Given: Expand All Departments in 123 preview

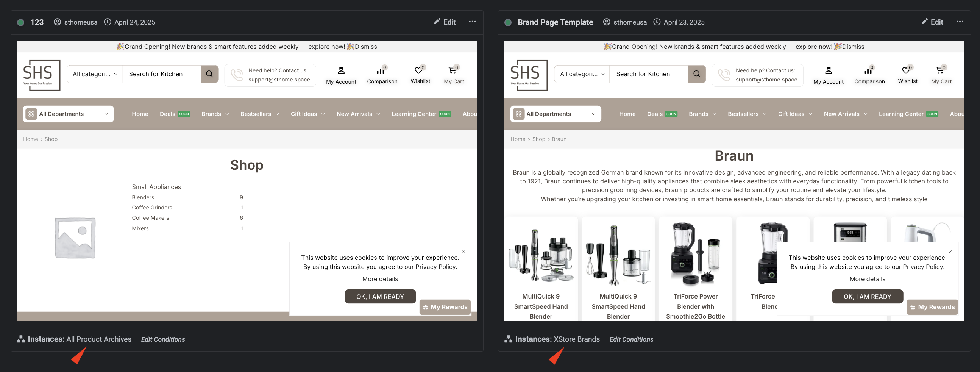Looking at the screenshot, I should 69,114.
